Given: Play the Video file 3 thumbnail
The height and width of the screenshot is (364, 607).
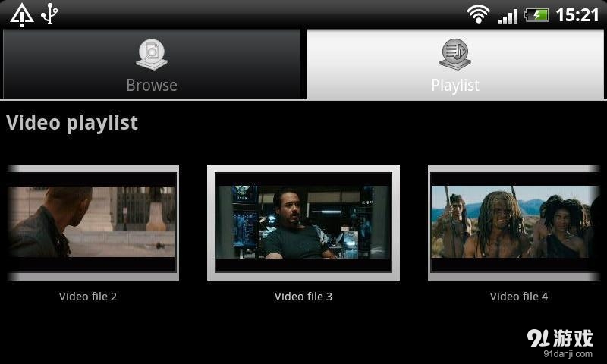Looking at the screenshot, I should [x=303, y=222].
